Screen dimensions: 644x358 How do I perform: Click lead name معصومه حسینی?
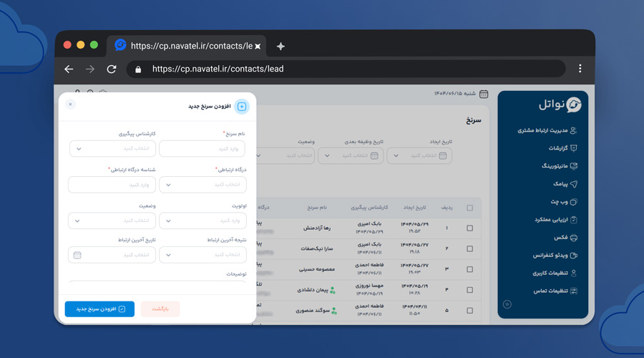tap(317, 270)
